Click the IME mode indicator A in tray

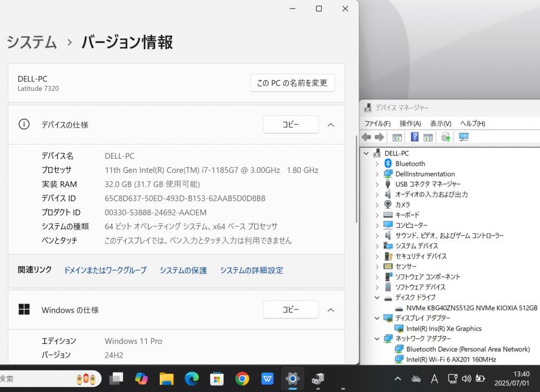tap(434, 379)
